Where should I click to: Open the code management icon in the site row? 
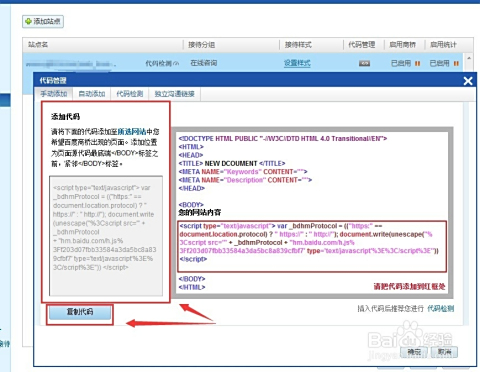coord(364,63)
